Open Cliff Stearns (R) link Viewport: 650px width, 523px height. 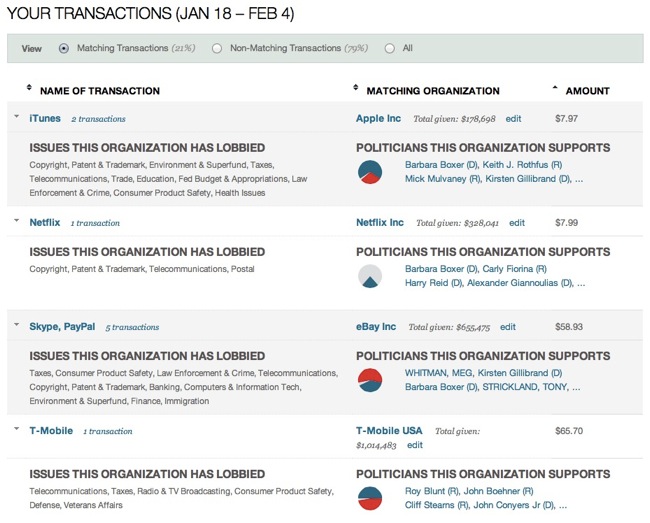tap(437, 505)
